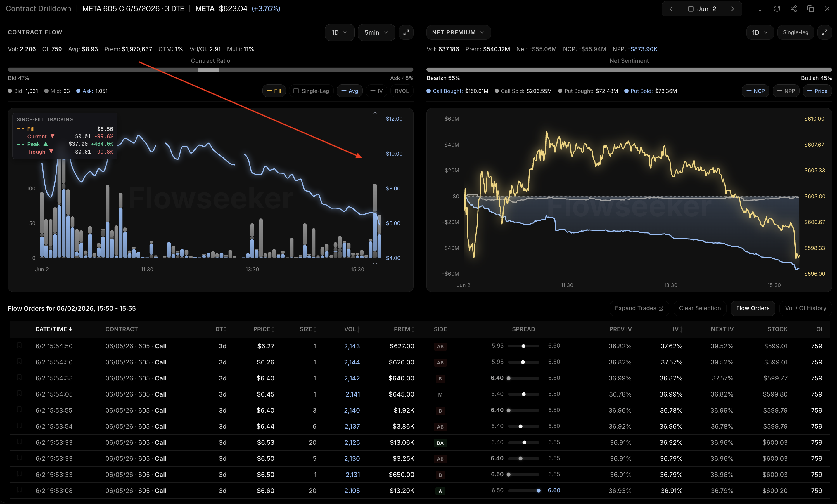Close the Contract Drilldown panel
This screenshot has width=837, height=504.
[827, 9]
